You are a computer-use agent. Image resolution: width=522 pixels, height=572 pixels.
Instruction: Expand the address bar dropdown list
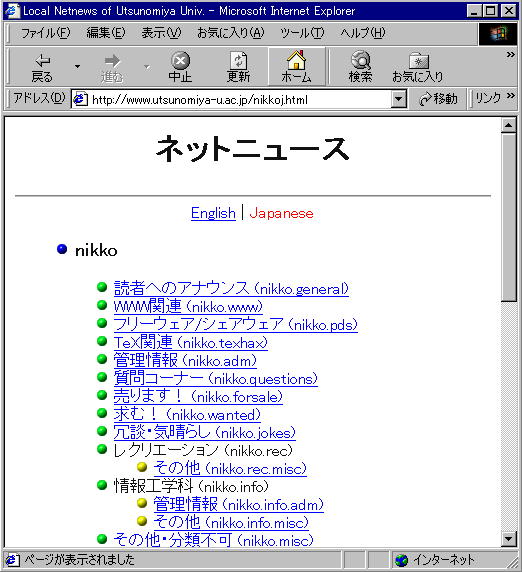click(x=398, y=99)
